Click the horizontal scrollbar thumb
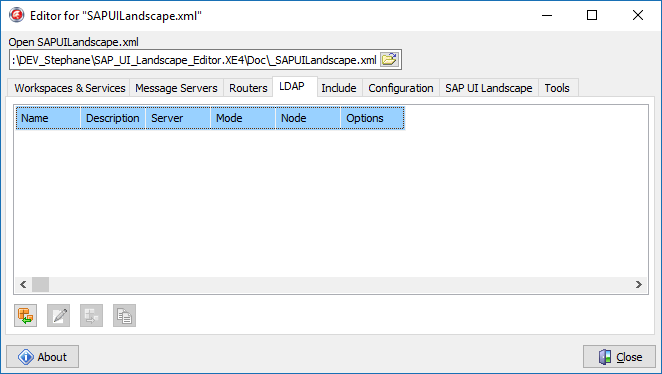Image resolution: width=662 pixels, height=374 pixels. [41, 285]
